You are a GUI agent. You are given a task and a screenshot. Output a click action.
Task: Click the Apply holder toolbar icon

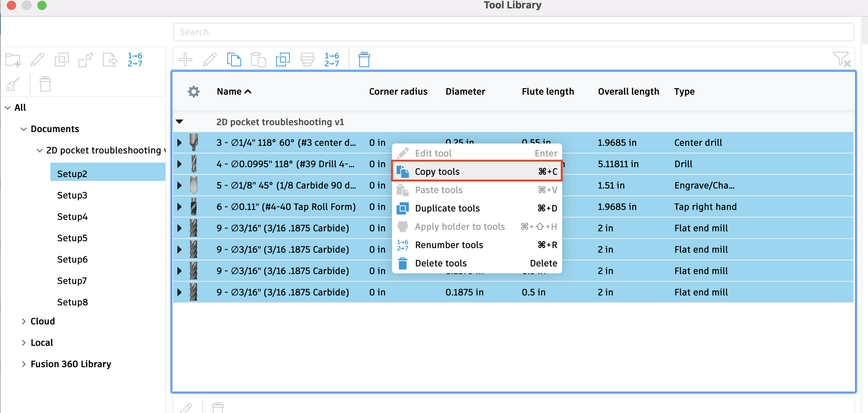[x=307, y=60]
